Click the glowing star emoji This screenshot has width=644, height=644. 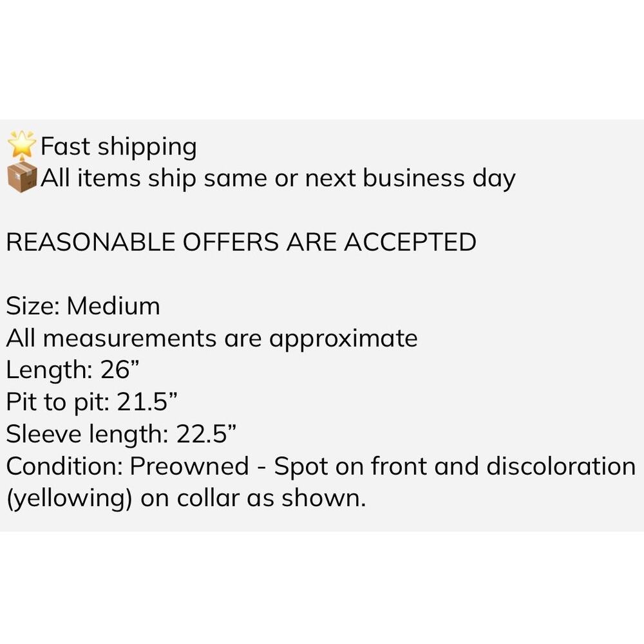coord(22,144)
